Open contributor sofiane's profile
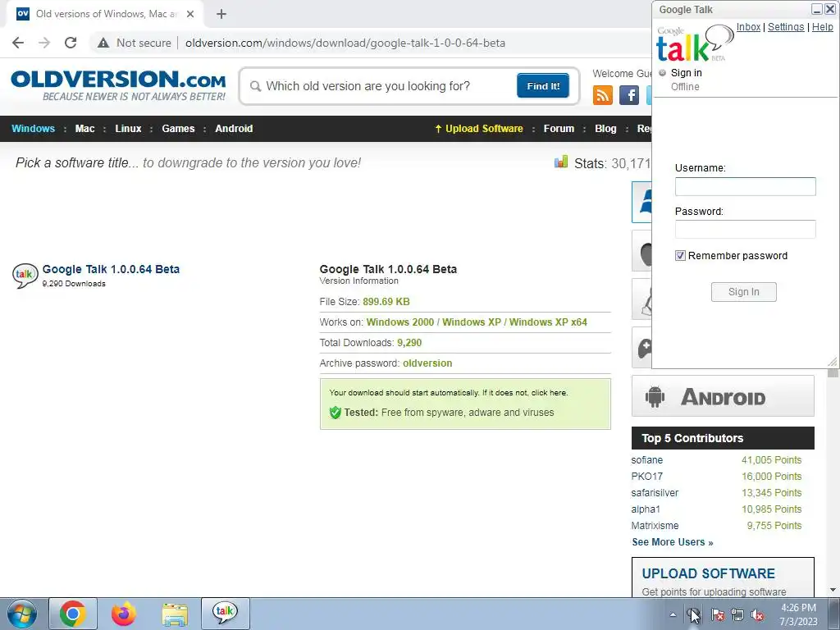 click(x=647, y=460)
